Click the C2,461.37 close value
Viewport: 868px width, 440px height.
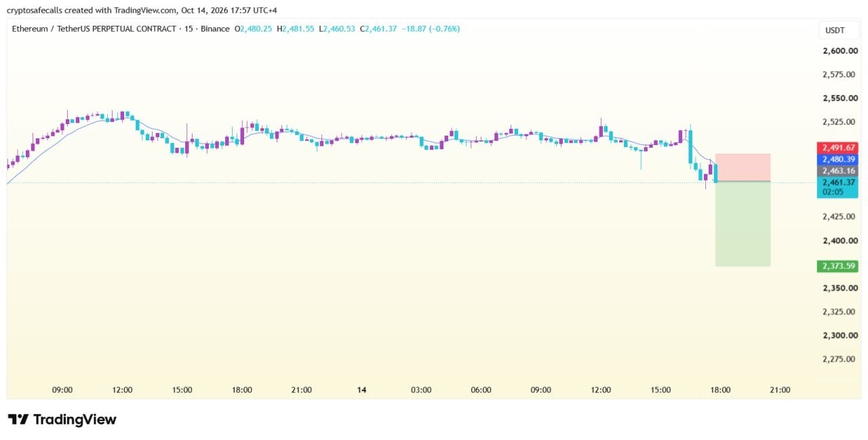tap(378, 29)
